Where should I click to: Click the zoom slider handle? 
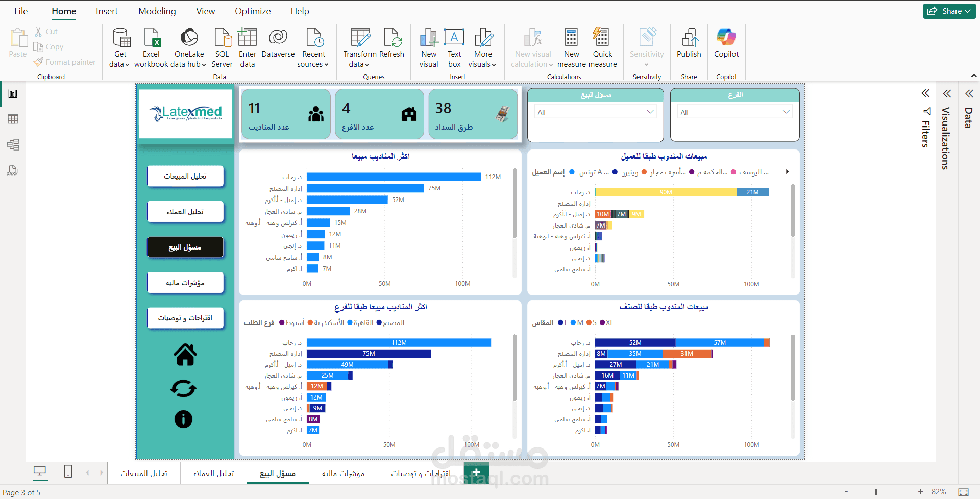point(876,492)
